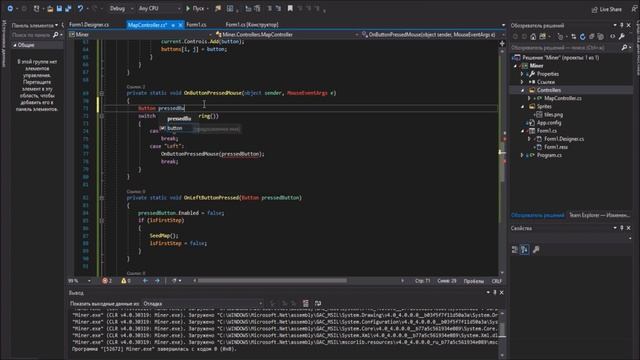
Task: Select the Button suggestion in the autocomplete list
Action: point(178,129)
